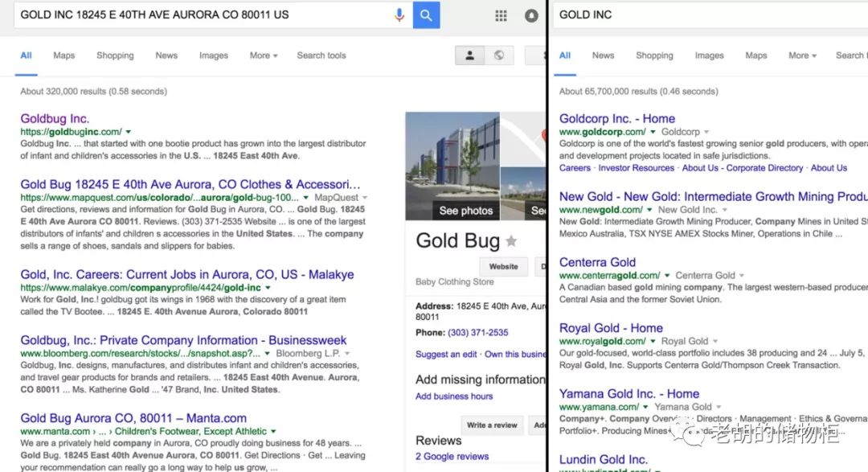Image resolution: width=868 pixels, height=472 pixels.
Task: Open the Google apps grid icon
Action: [x=501, y=15]
